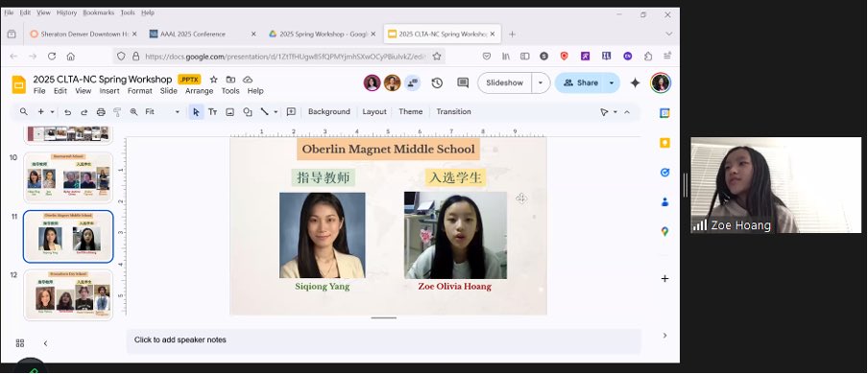Insert a Text box
Viewport: 868px width, 374px height.
(212, 112)
